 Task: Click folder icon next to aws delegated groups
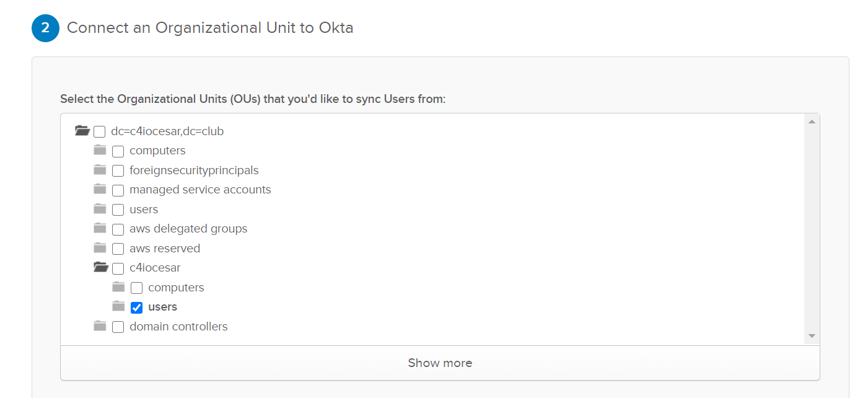click(100, 228)
